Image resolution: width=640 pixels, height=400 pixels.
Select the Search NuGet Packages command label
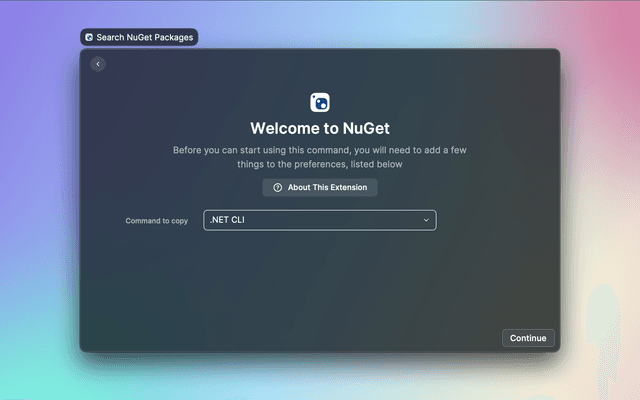point(144,37)
